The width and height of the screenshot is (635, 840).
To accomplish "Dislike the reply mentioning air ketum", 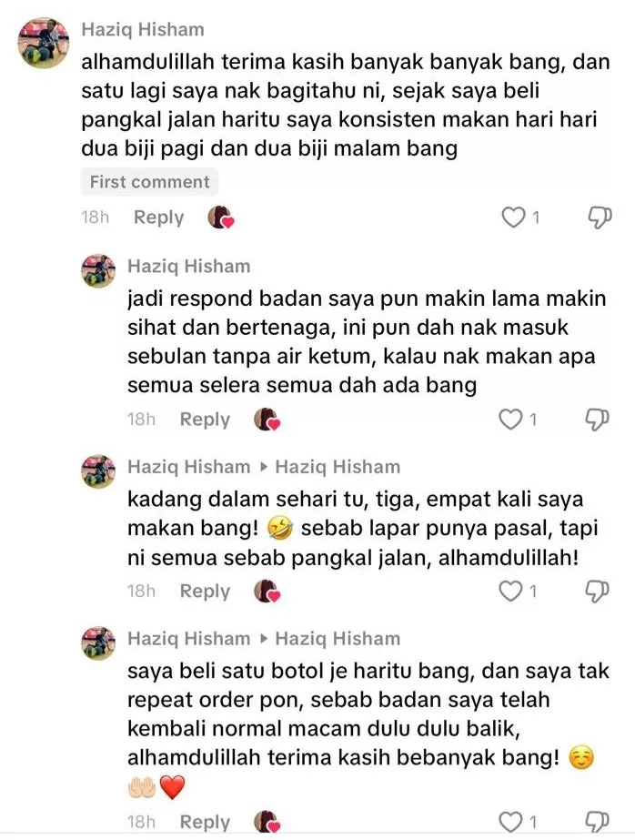I will coord(597,420).
